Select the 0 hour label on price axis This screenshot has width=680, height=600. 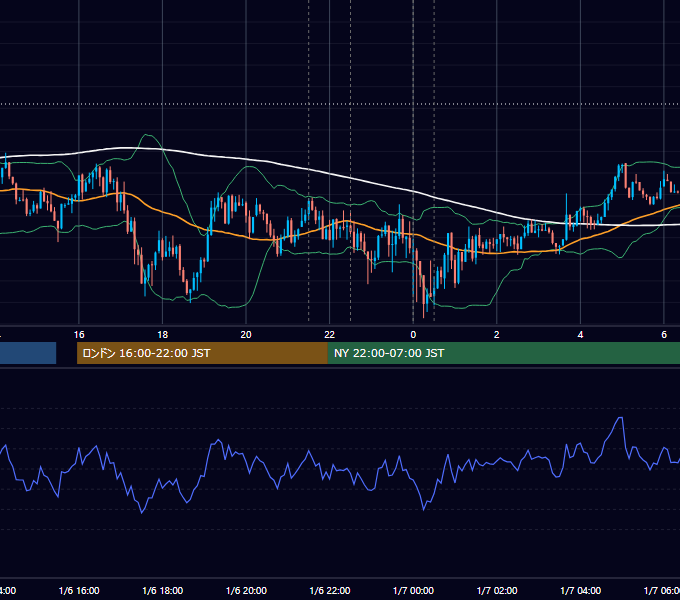(413, 335)
